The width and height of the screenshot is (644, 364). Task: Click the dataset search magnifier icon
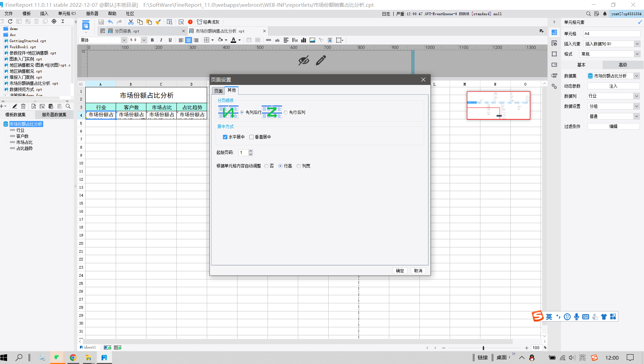pos(68,106)
